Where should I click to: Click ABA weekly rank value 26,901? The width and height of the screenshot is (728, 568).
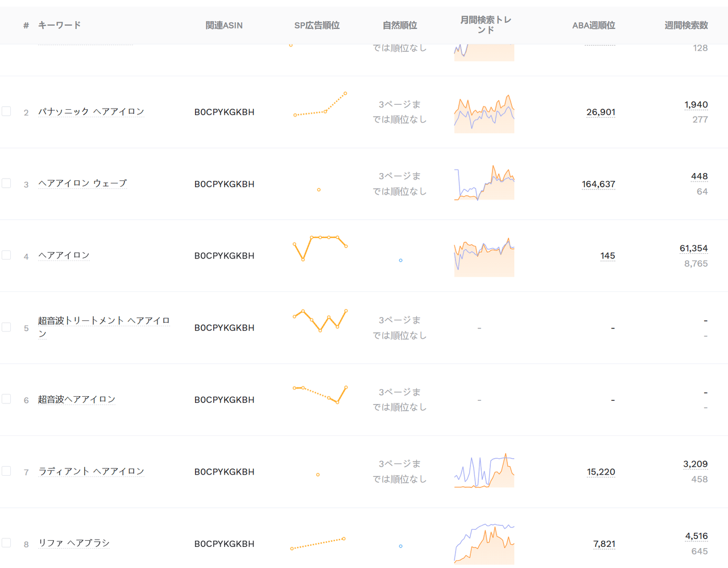click(601, 112)
